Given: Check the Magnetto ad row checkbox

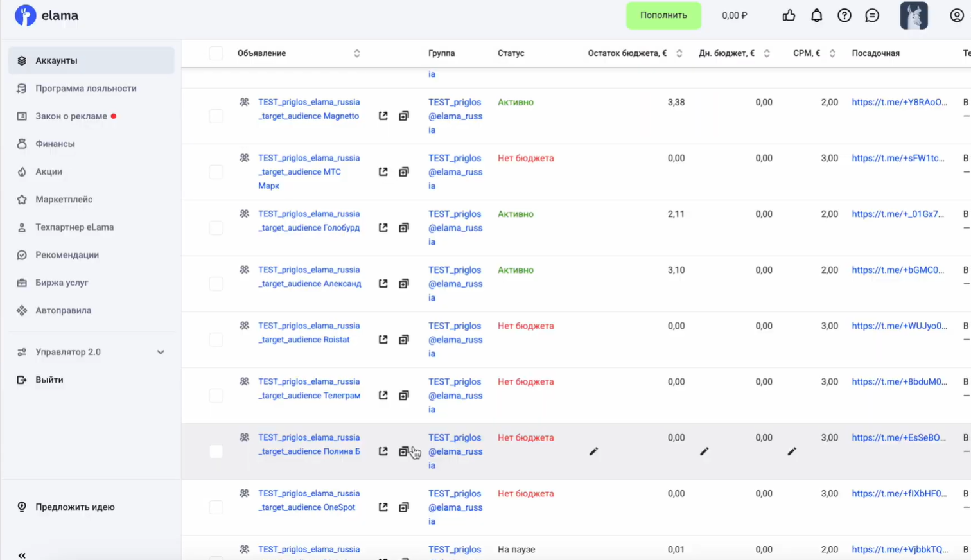Looking at the screenshot, I should click(216, 116).
